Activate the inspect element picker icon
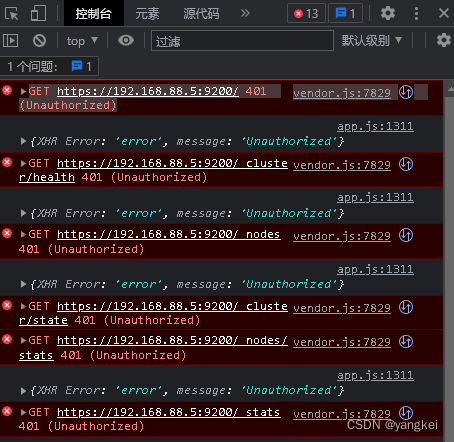 click(12, 14)
